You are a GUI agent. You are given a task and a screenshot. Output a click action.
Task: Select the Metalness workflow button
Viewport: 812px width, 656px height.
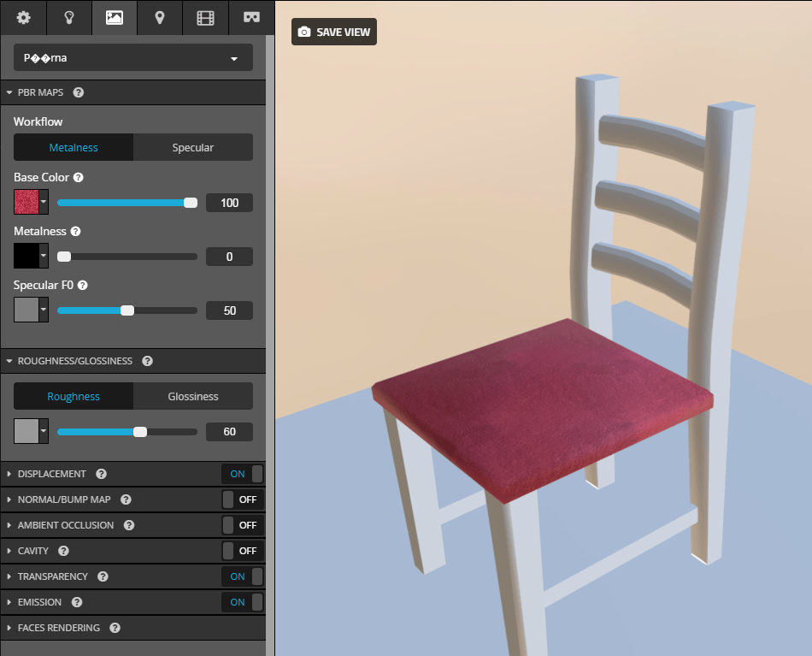click(x=74, y=147)
